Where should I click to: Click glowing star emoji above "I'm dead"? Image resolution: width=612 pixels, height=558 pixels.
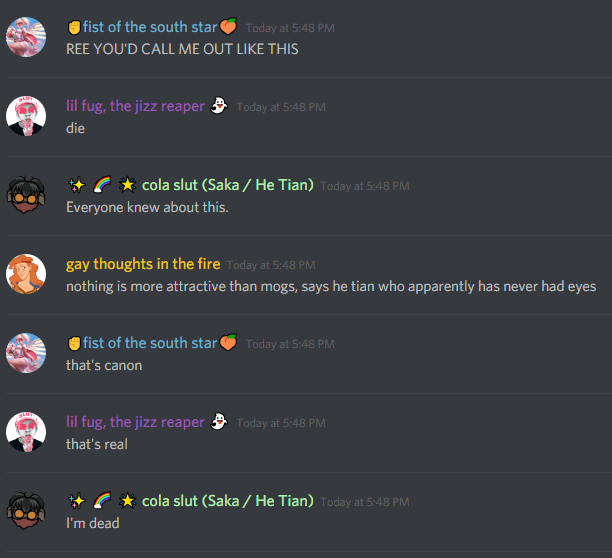(127, 501)
